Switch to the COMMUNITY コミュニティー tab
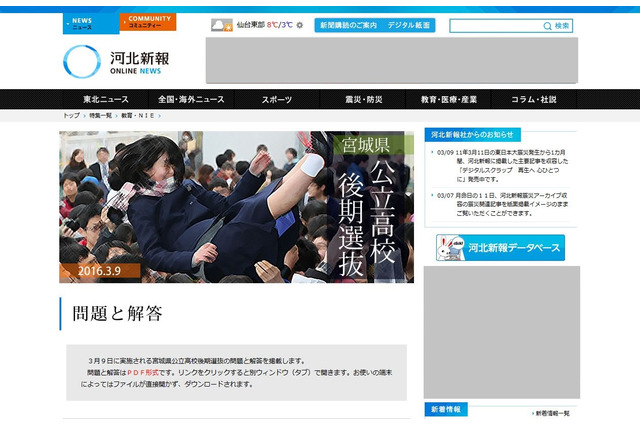640x426 pixels. pyautogui.click(x=148, y=22)
